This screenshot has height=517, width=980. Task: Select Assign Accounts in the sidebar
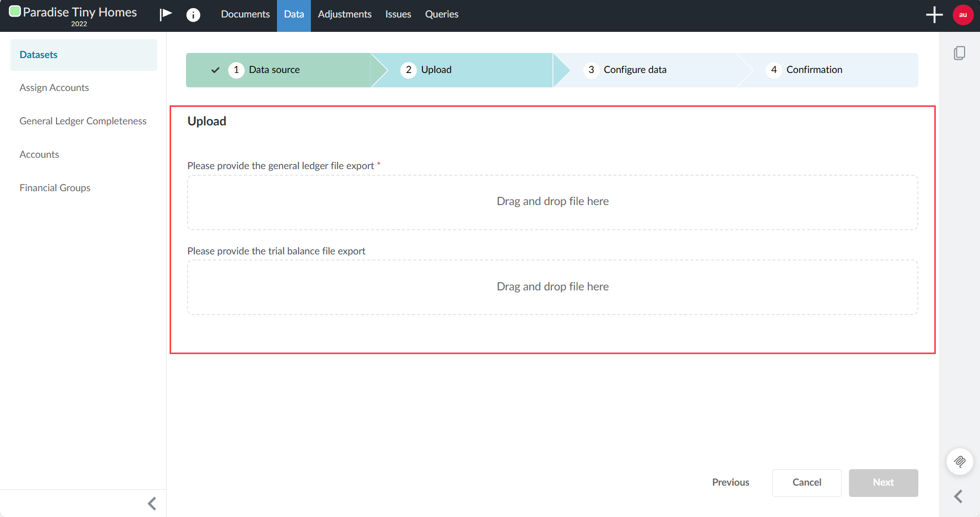(x=54, y=87)
